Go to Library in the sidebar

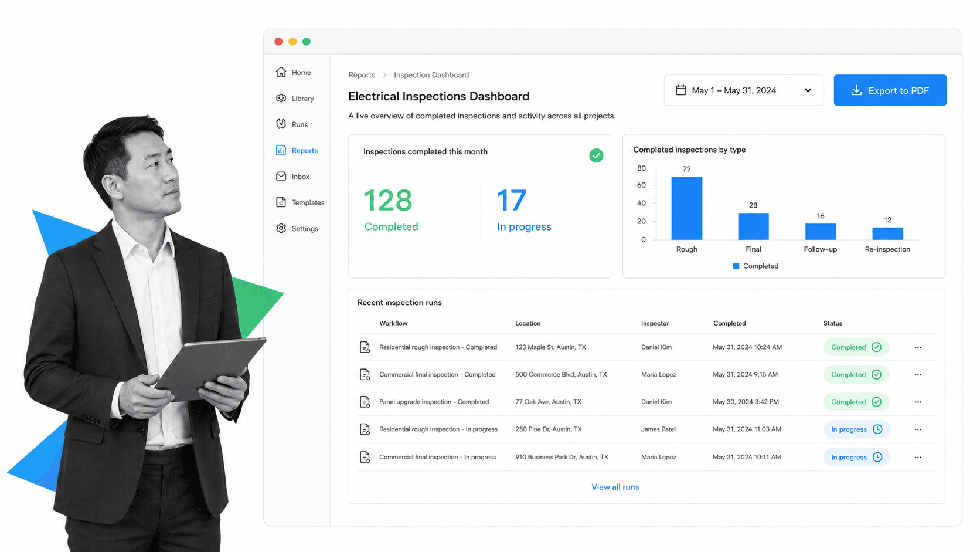(295, 98)
